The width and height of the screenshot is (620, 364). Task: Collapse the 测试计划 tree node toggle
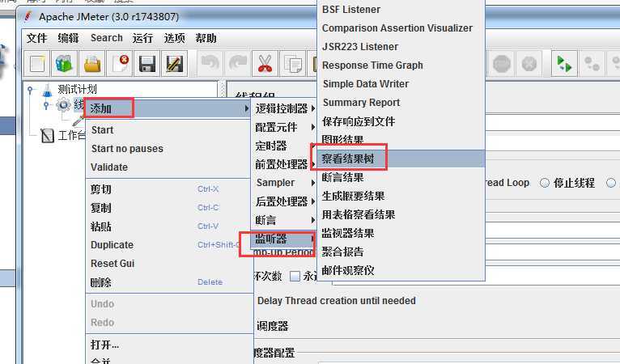click(x=30, y=91)
